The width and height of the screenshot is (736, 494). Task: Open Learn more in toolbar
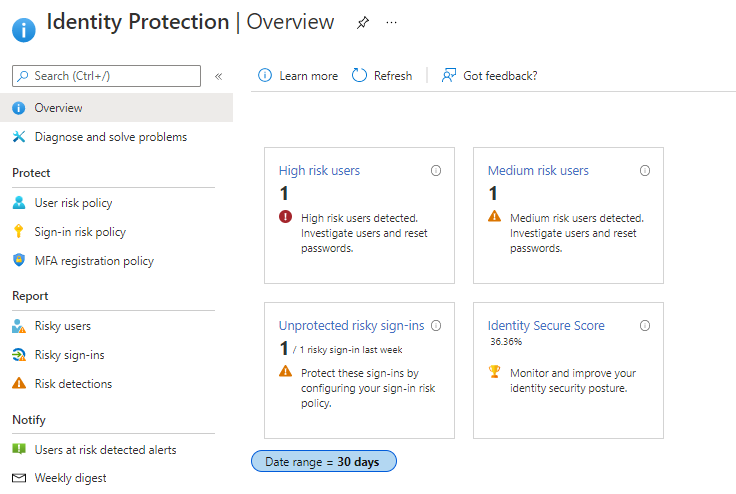click(298, 76)
